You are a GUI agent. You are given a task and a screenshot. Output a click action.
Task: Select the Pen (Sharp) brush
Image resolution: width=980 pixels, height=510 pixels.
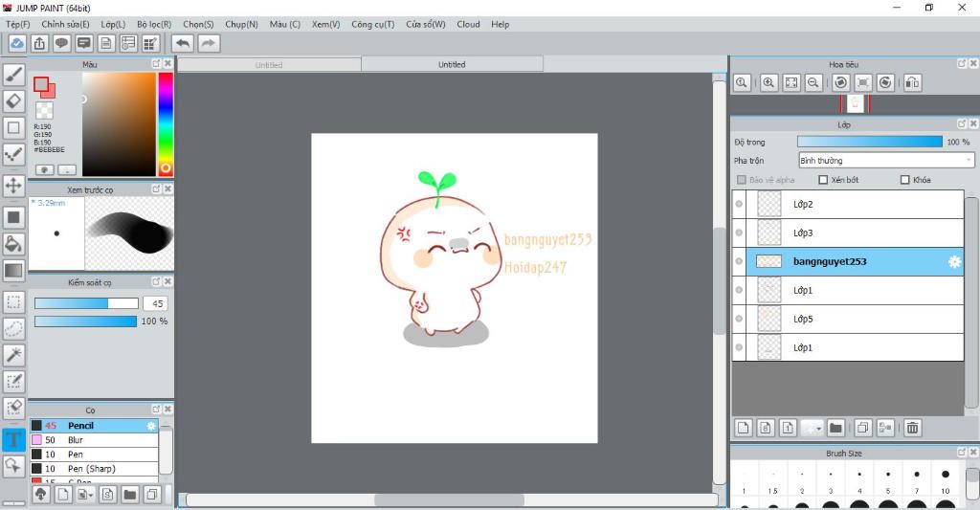click(x=94, y=469)
